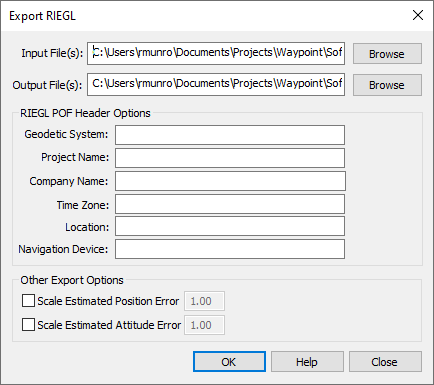Click the Output File(s) path field
The image size is (434, 385).
(216, 84)
